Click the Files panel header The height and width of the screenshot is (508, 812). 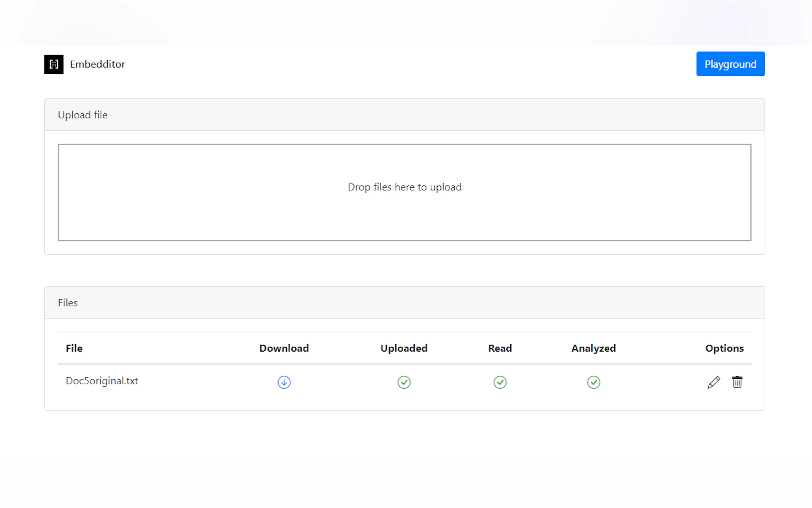click(67, 303)
